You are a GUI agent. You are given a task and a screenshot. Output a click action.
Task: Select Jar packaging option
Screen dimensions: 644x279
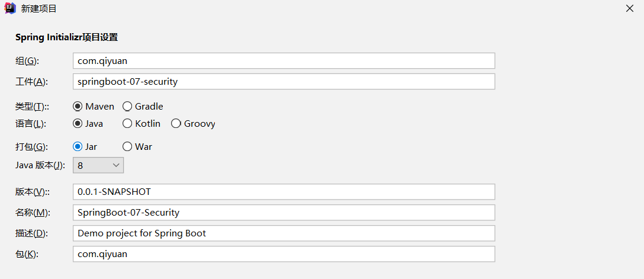click(85, 146)
